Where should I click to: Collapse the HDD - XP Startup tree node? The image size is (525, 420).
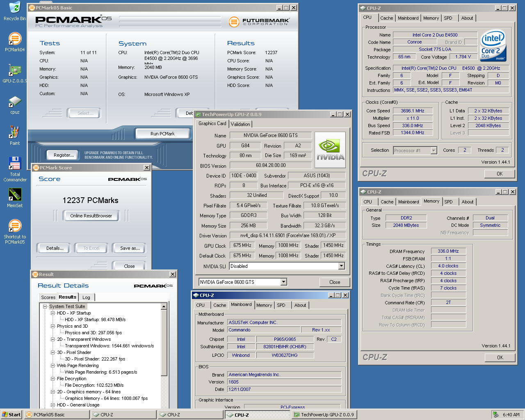[x=53, y=313]
